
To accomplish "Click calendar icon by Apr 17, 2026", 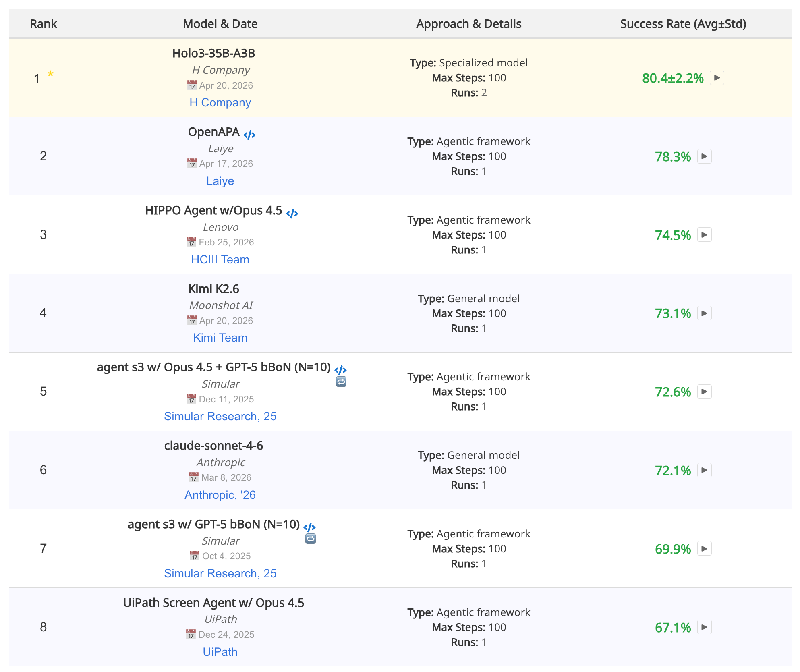I will [192, 163].
